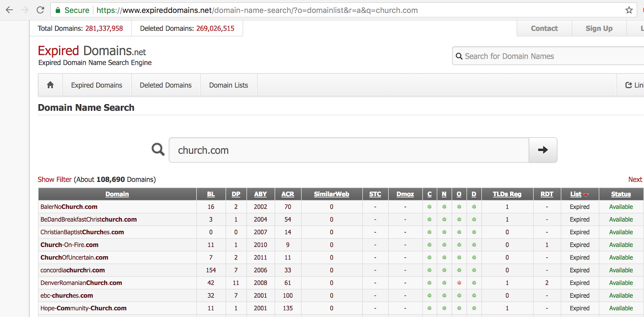Viewport: 644px width, 317px height.
Task: Sort by the N column header
Action: point(444,194)
